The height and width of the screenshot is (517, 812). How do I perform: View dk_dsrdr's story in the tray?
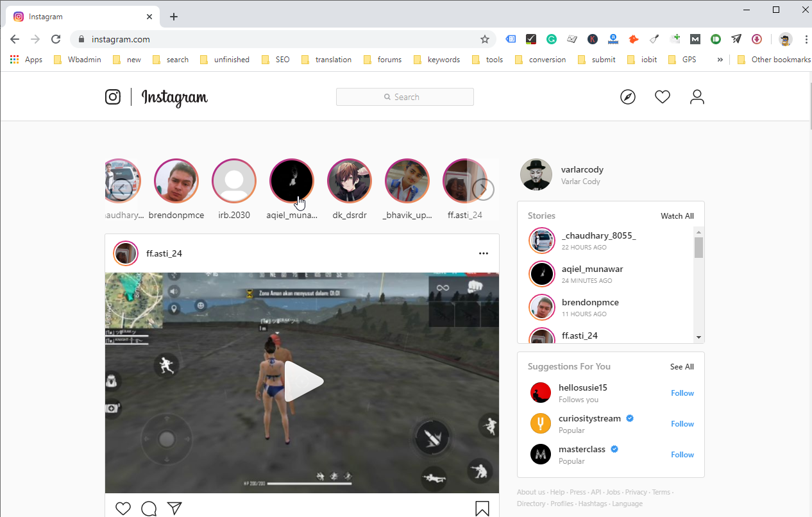tap(350, 189)
